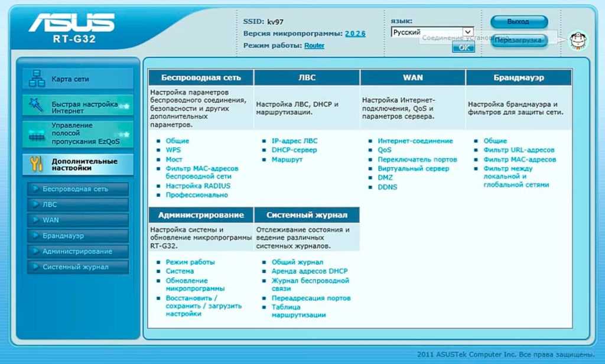
Task: Select Системный журнал in the sidebar
Action: click(78, 267)
